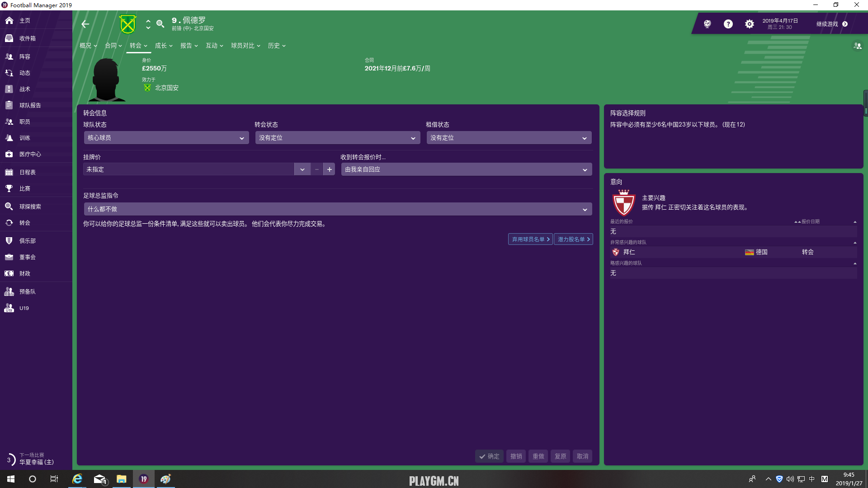Screen dimensions: 868x488
Task: Open the help question mark icon
Action: coord(728,24)
